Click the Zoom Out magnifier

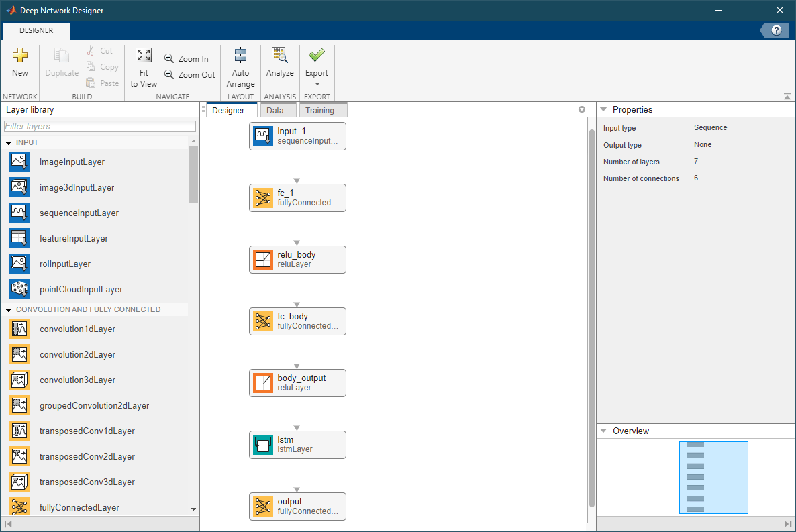click(169, 74)
